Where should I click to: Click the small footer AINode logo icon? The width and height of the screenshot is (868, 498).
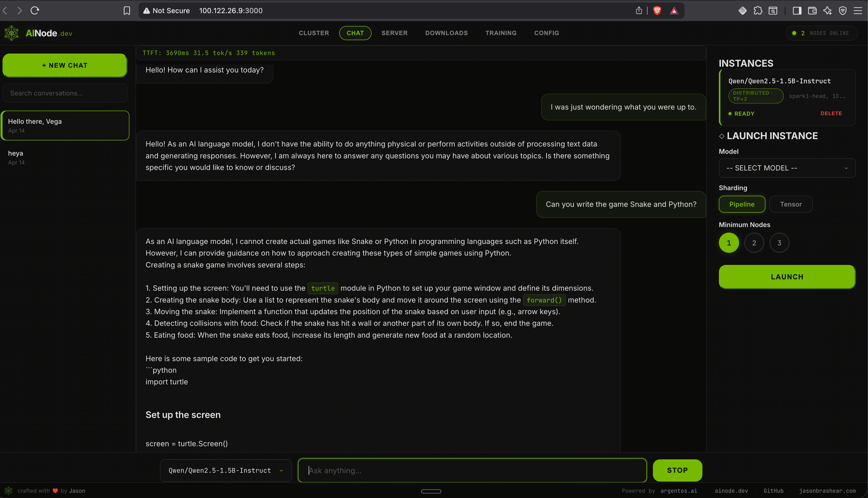click(x=9, y=491)
